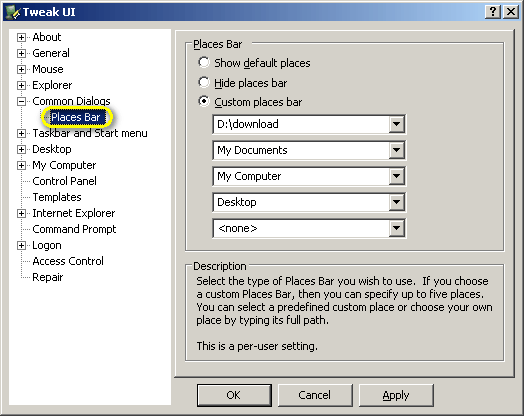
Task: Select the Access Control tree item
Action: click(x=68, y=261)
